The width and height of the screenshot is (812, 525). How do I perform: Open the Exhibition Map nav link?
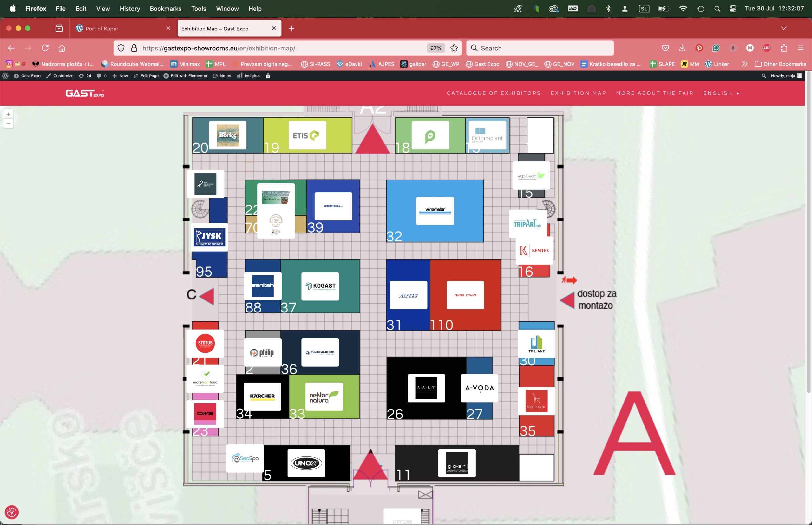[x=579, y=93]
